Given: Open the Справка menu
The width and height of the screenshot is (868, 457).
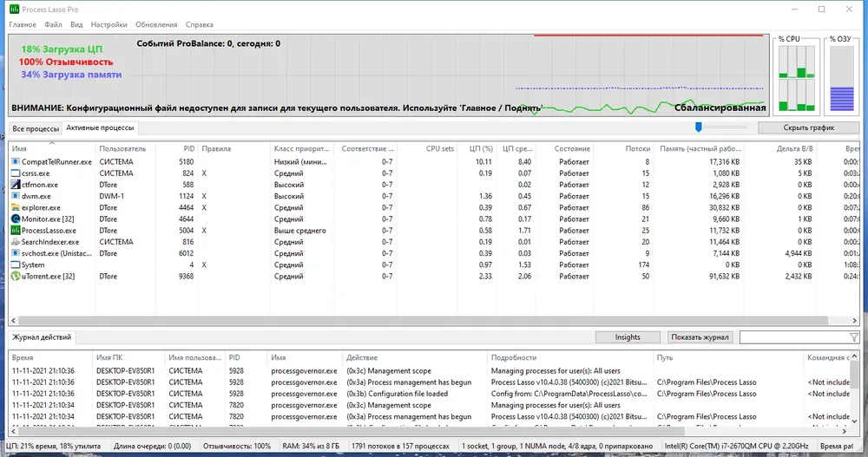Looking at the screenshot, I should pyautogui.click(x=200, y=24).
